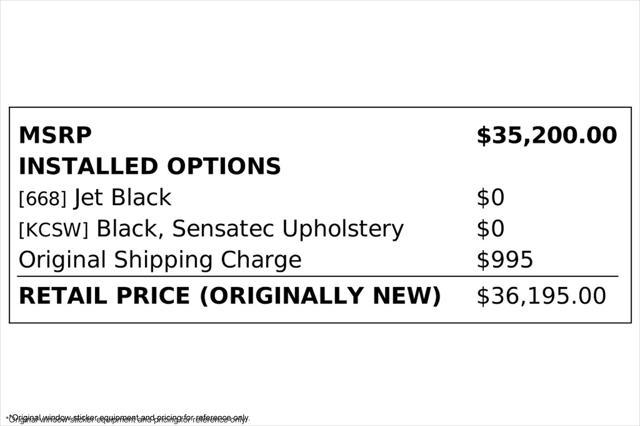The height and width of the screenshot is (426, 640).
Task: Click the word OPTIONS in heading
Action: tap(224, 166)
